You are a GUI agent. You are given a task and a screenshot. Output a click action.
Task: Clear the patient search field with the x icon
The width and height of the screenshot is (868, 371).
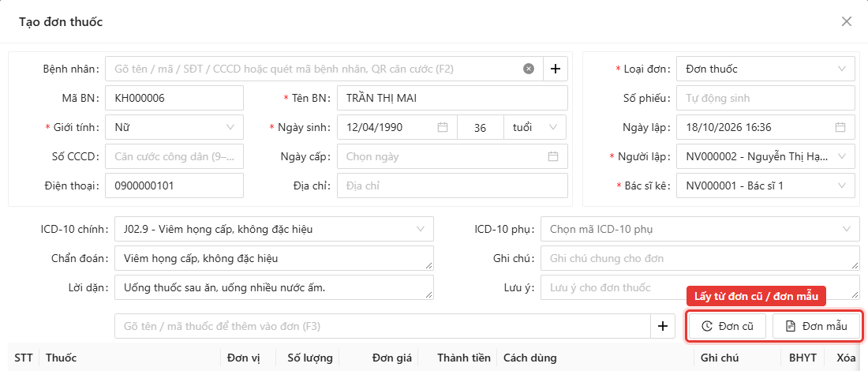[x=529, y=69]
